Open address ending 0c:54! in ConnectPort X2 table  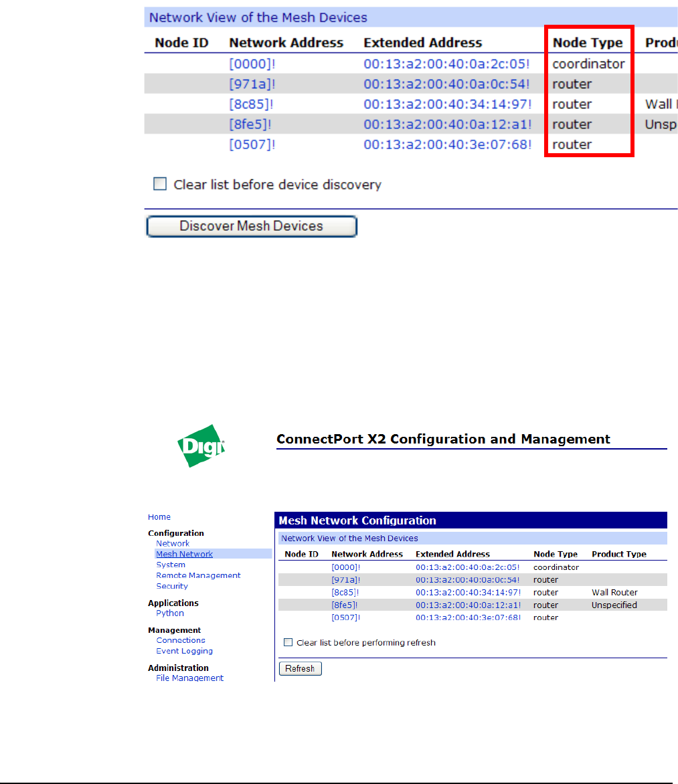pyautogui.click(x=467, y=580)
